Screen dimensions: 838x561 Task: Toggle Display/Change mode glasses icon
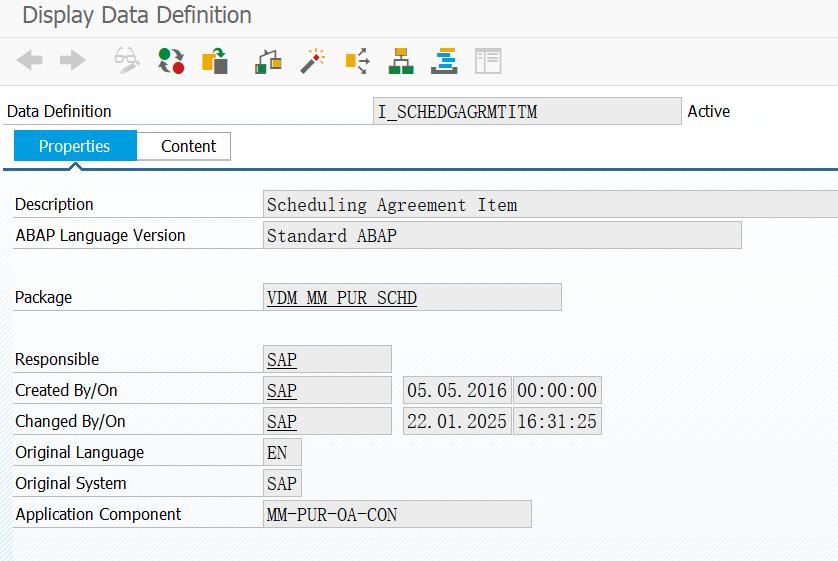coord(127,60)
